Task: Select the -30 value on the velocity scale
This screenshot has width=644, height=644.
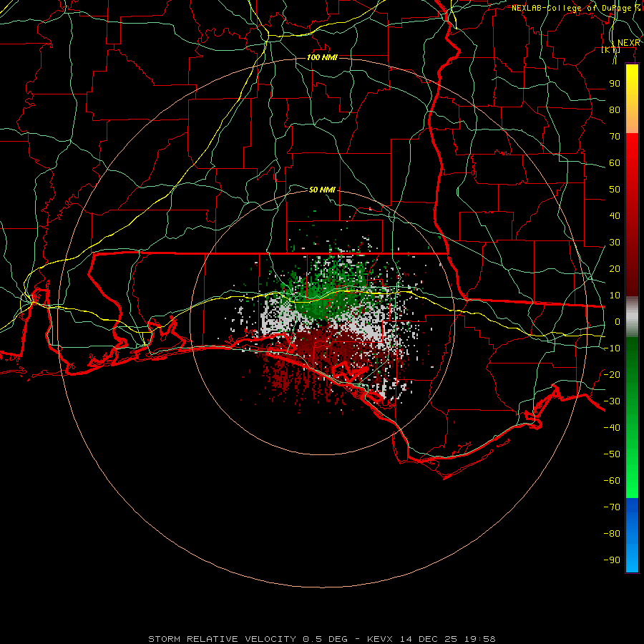Action: point(612,401)
